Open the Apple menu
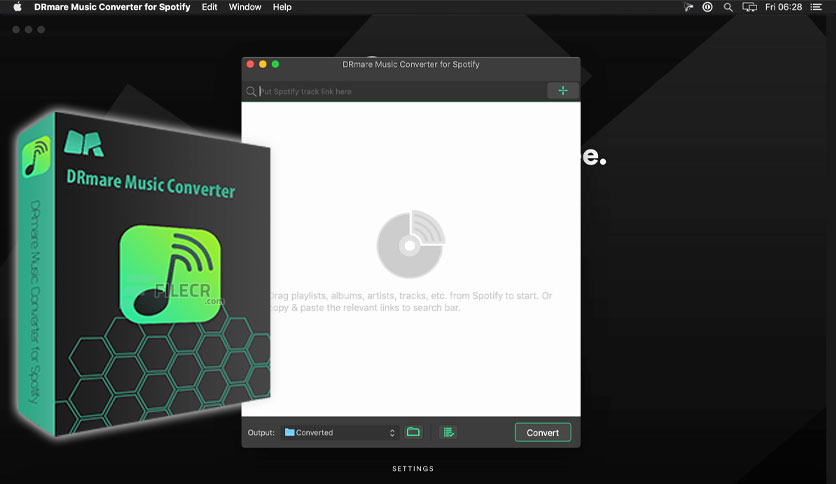Screen dimensions: 836x484 tap(17, 7)
